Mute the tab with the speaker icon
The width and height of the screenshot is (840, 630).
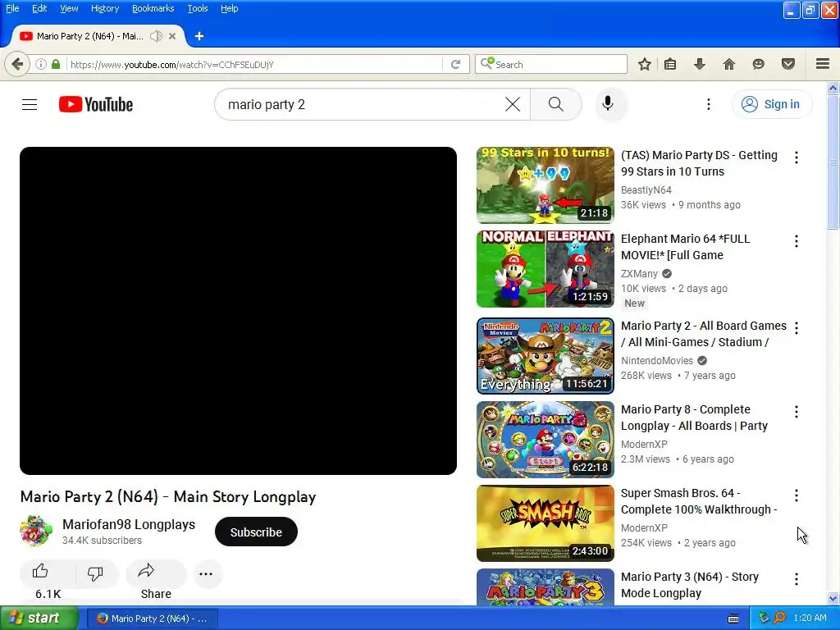coord(156,36)
